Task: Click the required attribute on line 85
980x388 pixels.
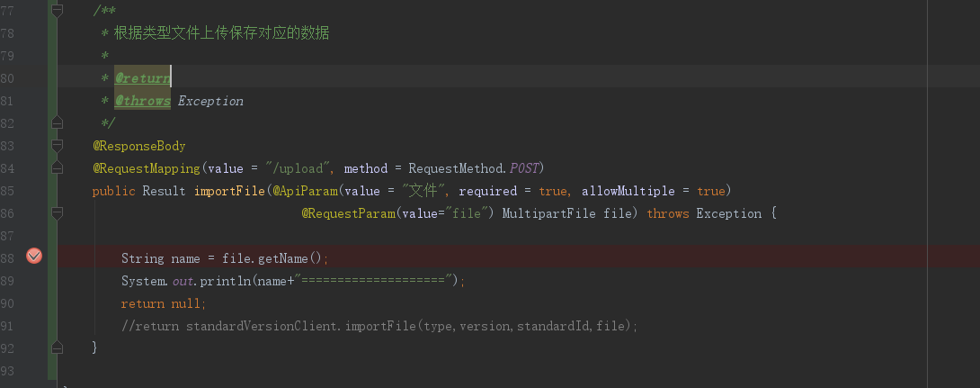Action: click(488, 191)
